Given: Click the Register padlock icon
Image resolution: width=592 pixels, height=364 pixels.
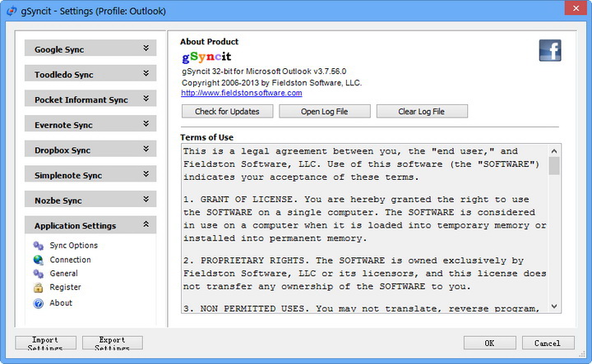Looking at the screenshot, I should pyautogui.click(x=39, y=288).
